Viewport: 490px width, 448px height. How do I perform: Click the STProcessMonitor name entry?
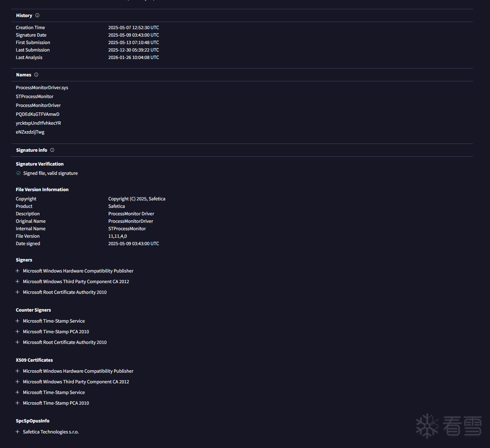click(34, 96)
